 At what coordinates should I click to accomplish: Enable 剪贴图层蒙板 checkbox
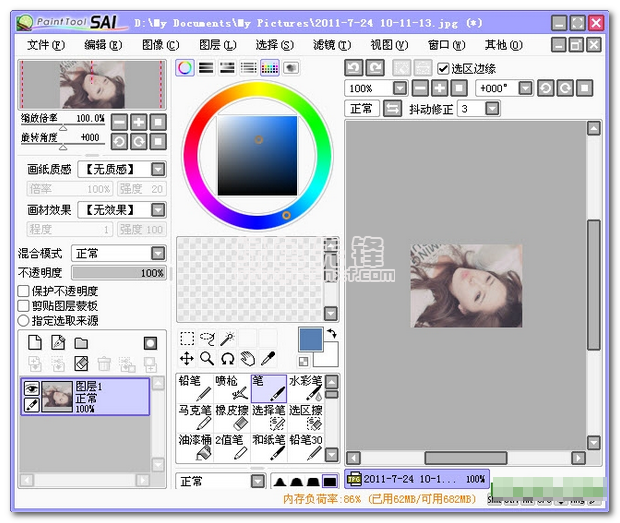(x=23, y=306)
